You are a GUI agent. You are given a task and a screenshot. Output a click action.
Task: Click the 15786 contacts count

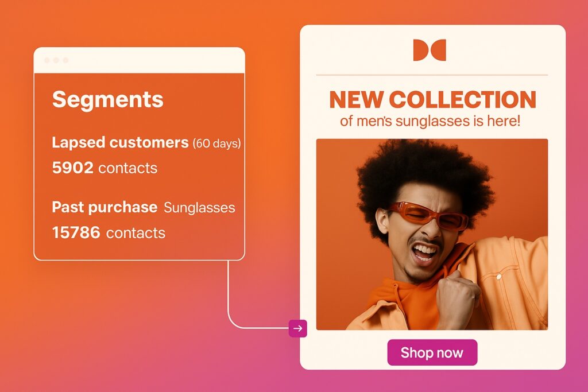click(x=109, y=232)
